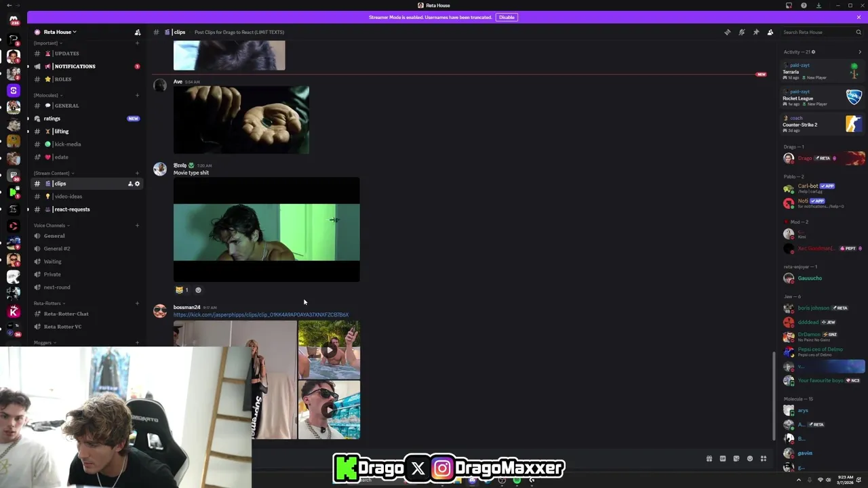Viewport: 868px width, 488px height.
Task: Click create invite icon on clips channel
Action: pos(130,184)
